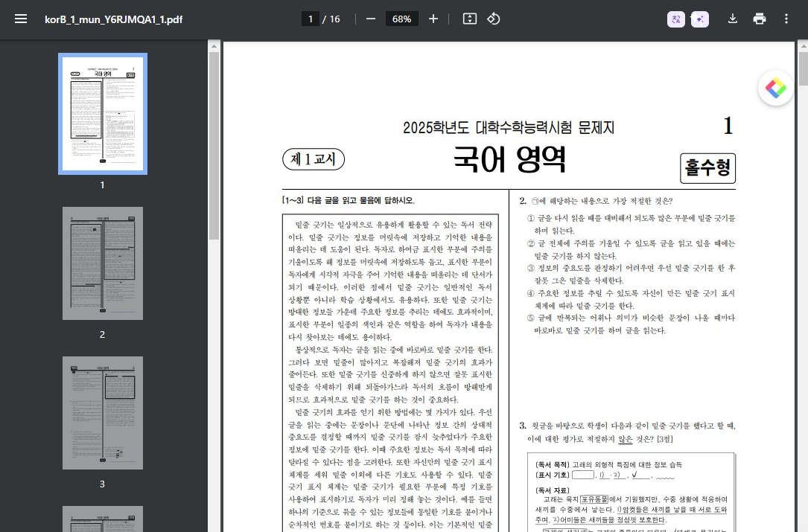Click question 3 heading text
The height and width of the screenshot is (532, 808).
(x=627, y=432)
